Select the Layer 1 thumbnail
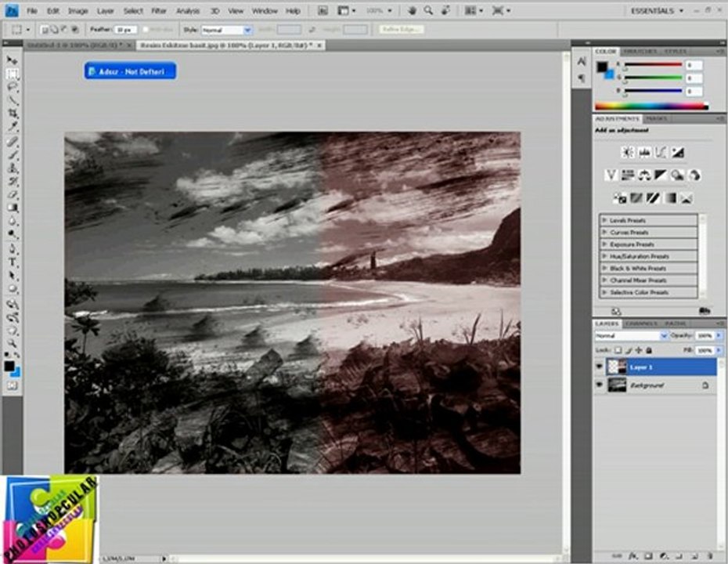Screen dimensions: 728x564 coord(618,366)
